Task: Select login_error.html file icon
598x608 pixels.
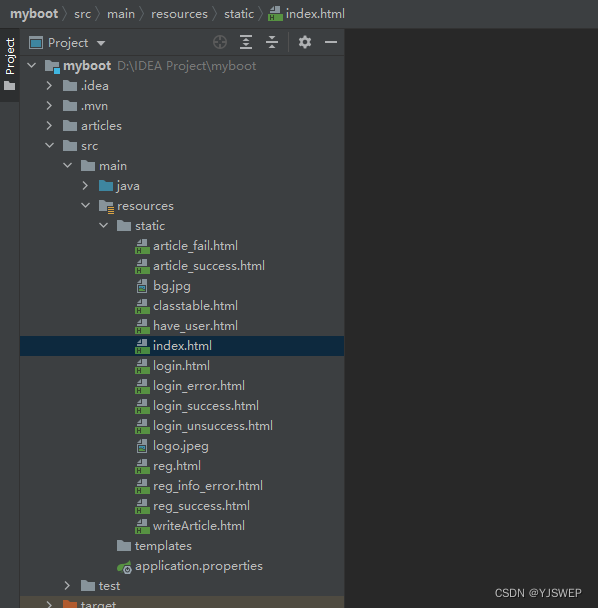Action: [142, 387]
